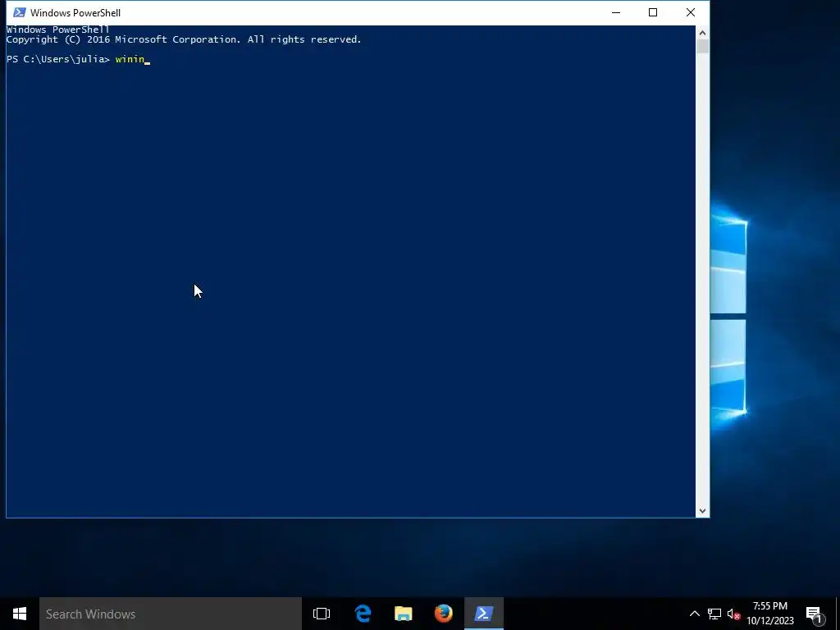
Task: Click the Microsoft copyright line in the console
Action: coord(184,39)
